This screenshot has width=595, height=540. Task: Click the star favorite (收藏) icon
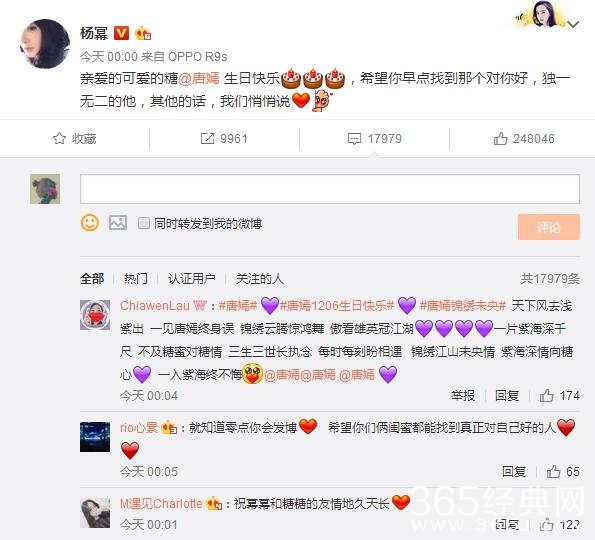tap(59, 138)
